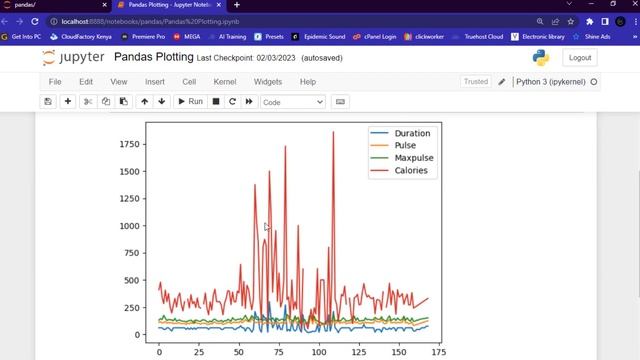Open Electronic library bookmark
The height and width of the screenshot is (360, 640).
tap(538, 37)
